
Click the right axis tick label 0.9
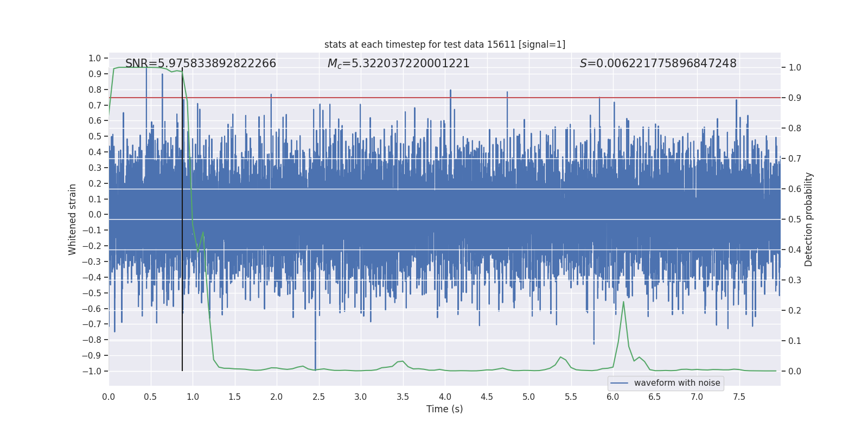click(x=795, y=98)
